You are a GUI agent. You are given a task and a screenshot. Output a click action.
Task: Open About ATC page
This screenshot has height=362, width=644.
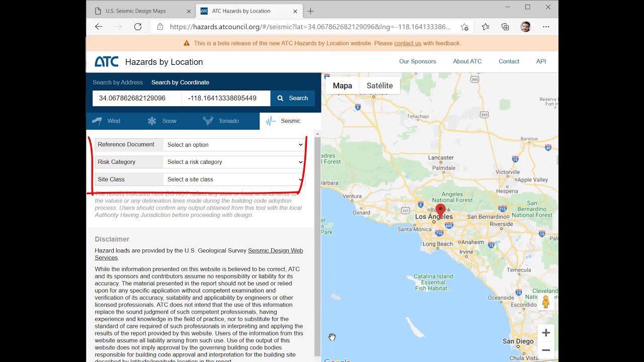click(467, 61)
